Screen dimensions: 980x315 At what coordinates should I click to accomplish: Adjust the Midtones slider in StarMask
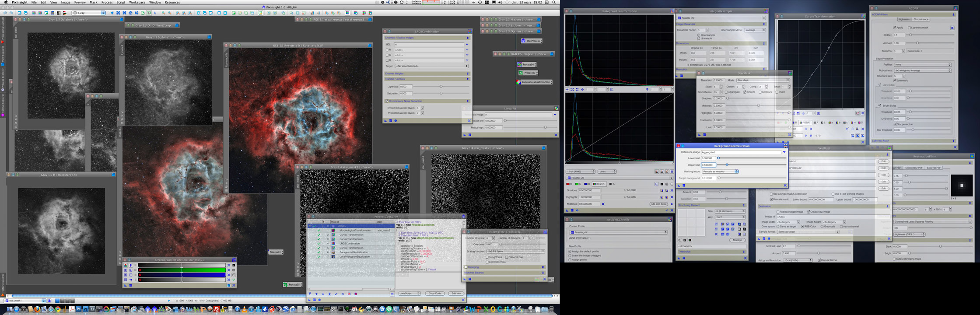[x=758, y=105]
